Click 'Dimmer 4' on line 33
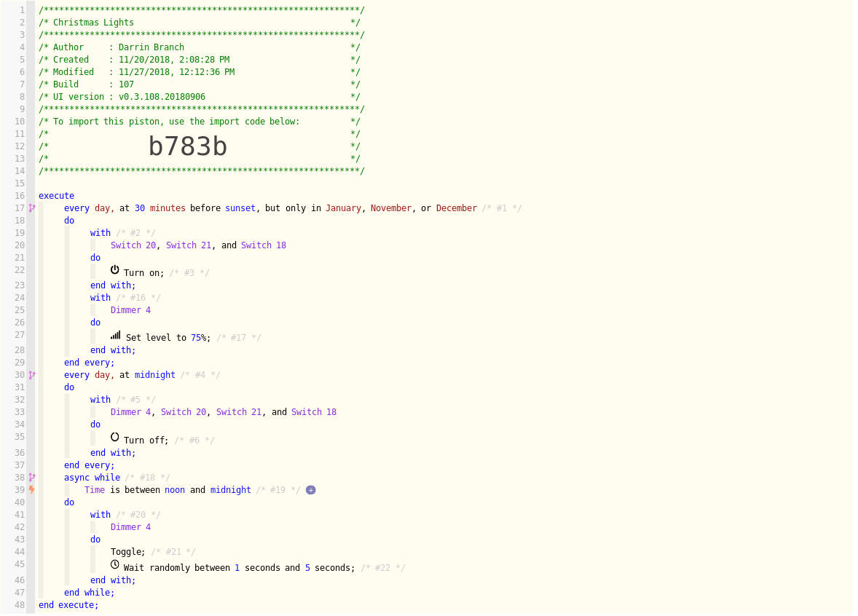Viewport: 858px width, 616px height. pos(131,414)
